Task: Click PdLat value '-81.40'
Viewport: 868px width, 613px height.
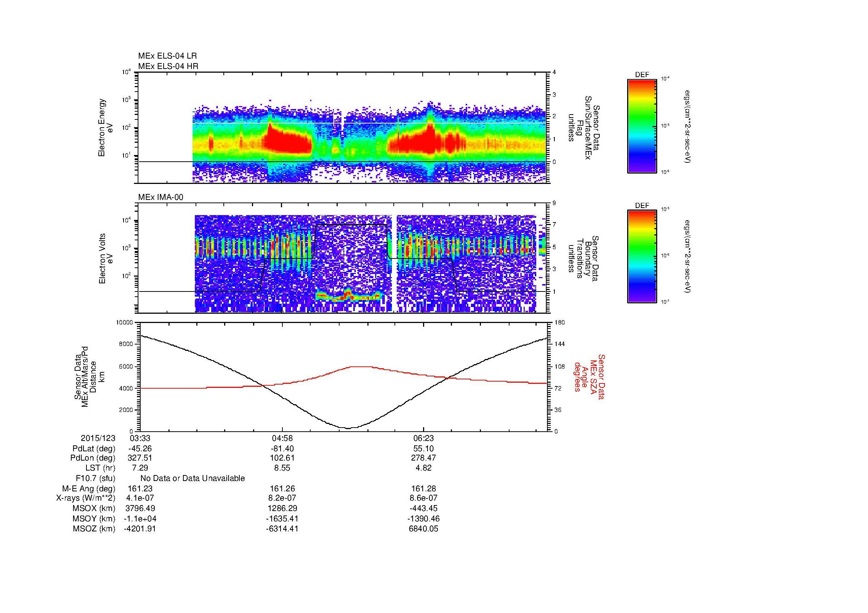Action: [x=282, y=449]
